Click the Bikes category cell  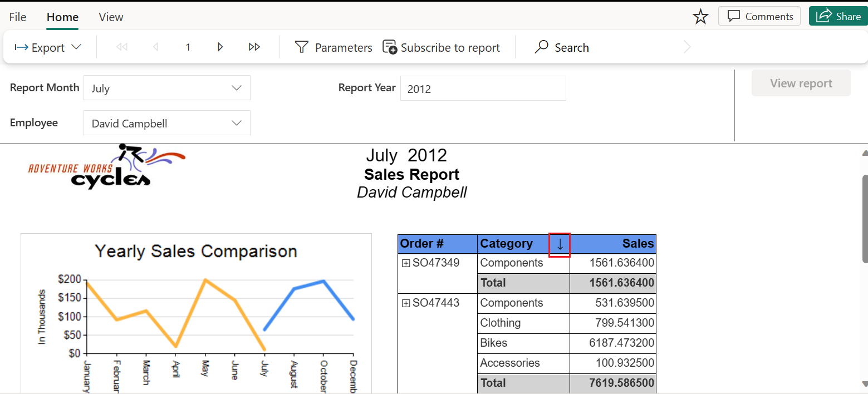[523, 343]
